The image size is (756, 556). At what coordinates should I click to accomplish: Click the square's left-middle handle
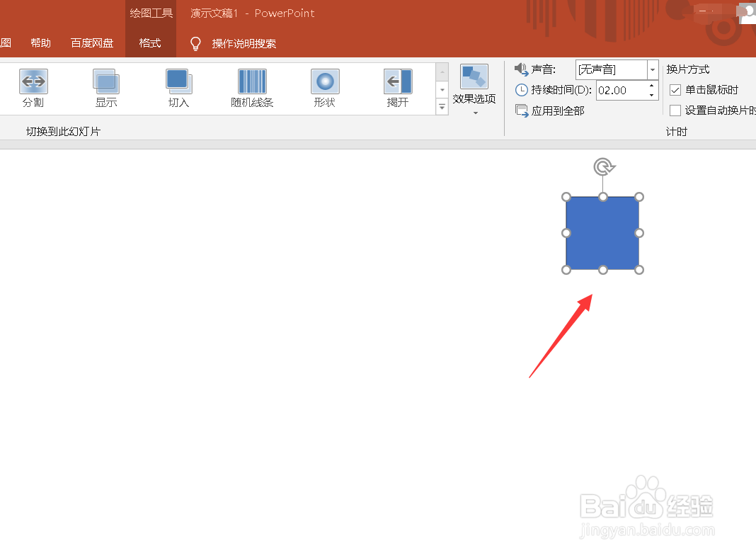click(x=566, y=234)
